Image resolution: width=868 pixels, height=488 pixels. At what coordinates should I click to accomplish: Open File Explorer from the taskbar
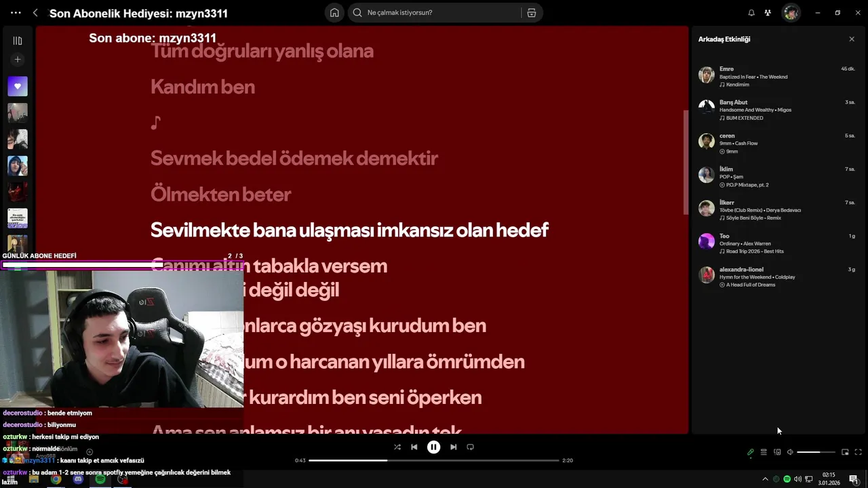tap(33, 479)
